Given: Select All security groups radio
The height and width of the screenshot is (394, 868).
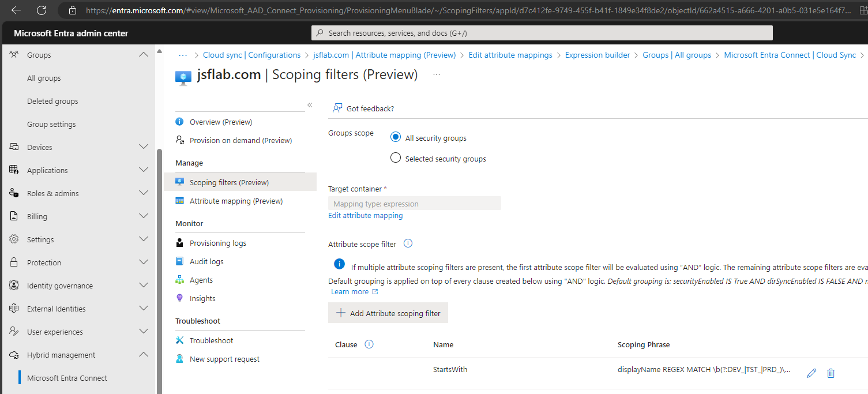Looking at the screenshot, I should click(396, 137).
